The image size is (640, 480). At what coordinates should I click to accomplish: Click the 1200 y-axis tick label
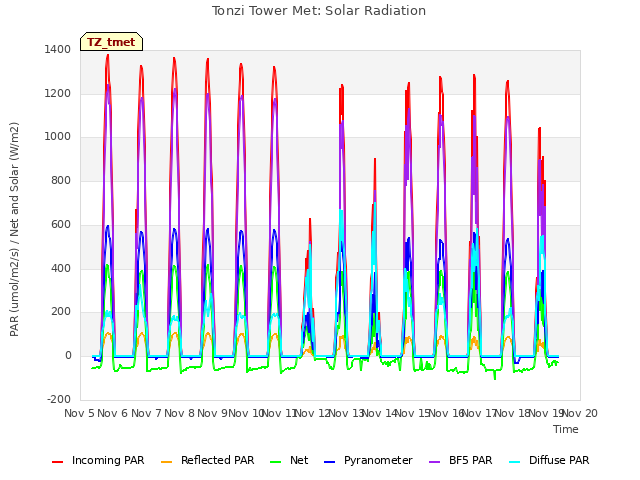(x=58, y=93)
